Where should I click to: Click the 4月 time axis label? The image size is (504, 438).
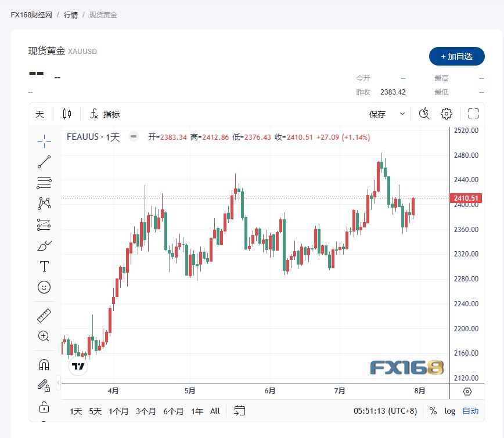113,391
